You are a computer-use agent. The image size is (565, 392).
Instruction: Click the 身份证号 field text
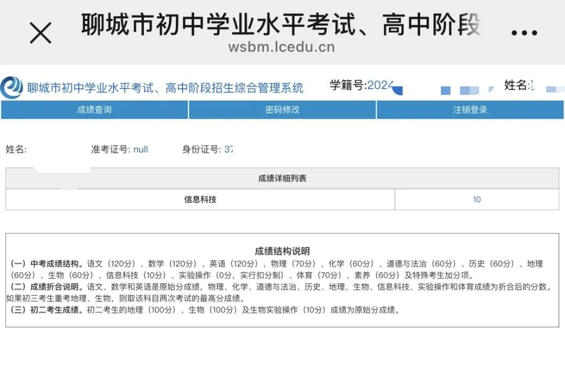click(x=207, y=149)
